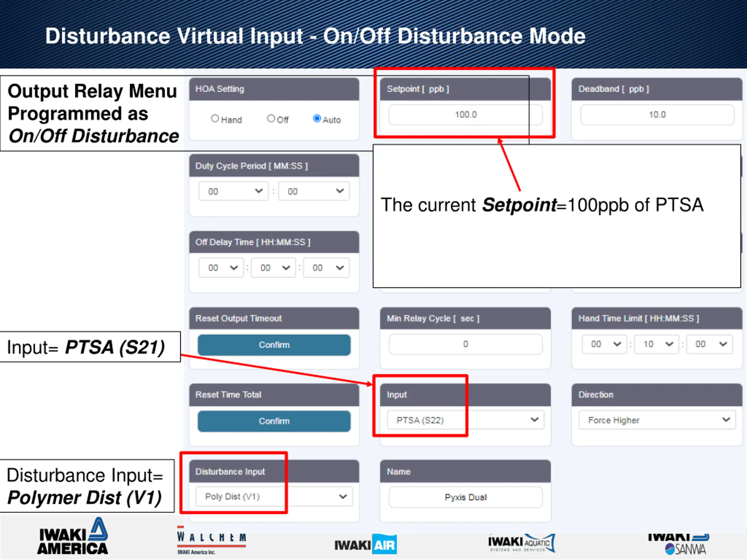
Task: Select the Hand radio button
Action: pyautogui.click(x=215, y=119)
